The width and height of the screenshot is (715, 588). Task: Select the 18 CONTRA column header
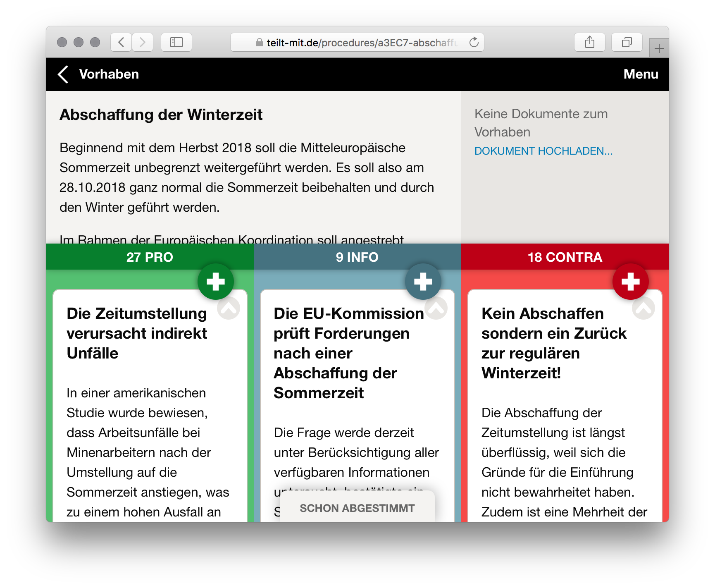point(565,257)
